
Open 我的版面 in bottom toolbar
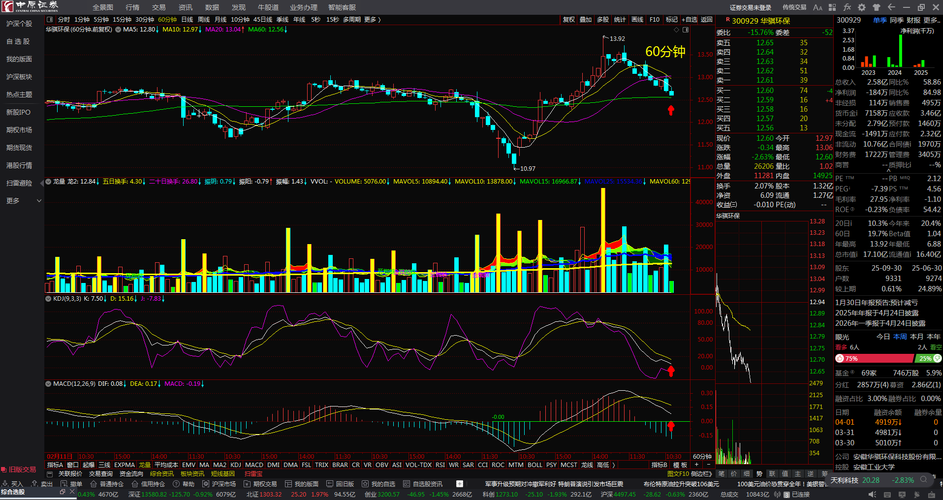[x=301, y=484]
